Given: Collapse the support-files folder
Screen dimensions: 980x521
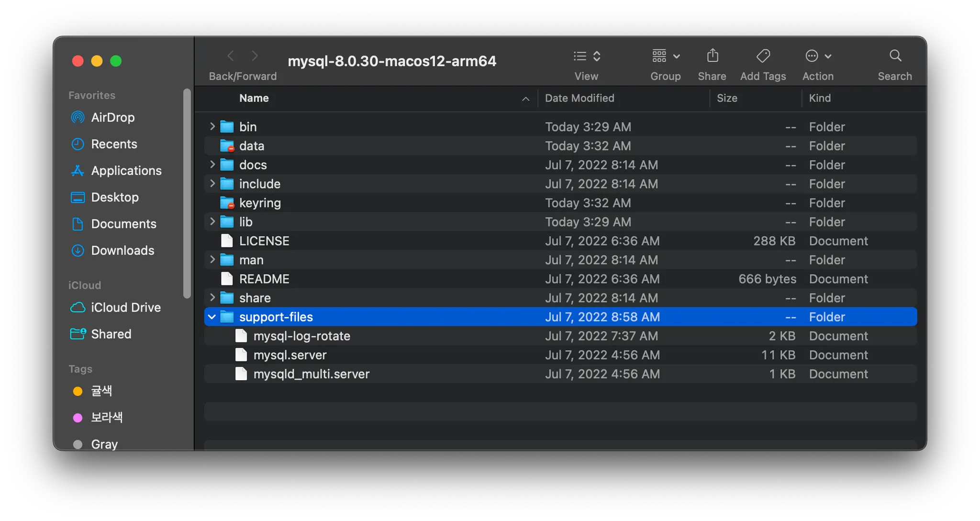Looking at the screenshot, I should pos(212,317).
